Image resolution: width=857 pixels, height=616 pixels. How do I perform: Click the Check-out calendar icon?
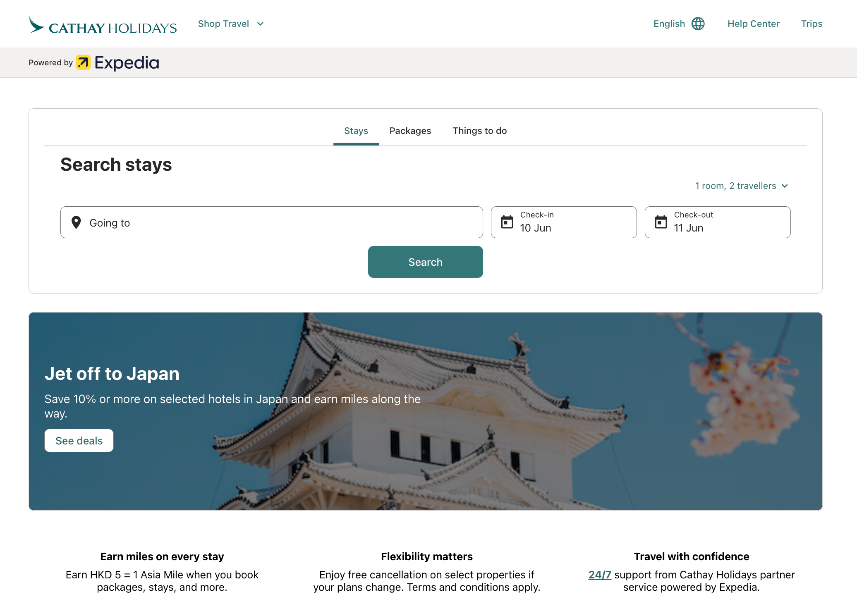661,222
